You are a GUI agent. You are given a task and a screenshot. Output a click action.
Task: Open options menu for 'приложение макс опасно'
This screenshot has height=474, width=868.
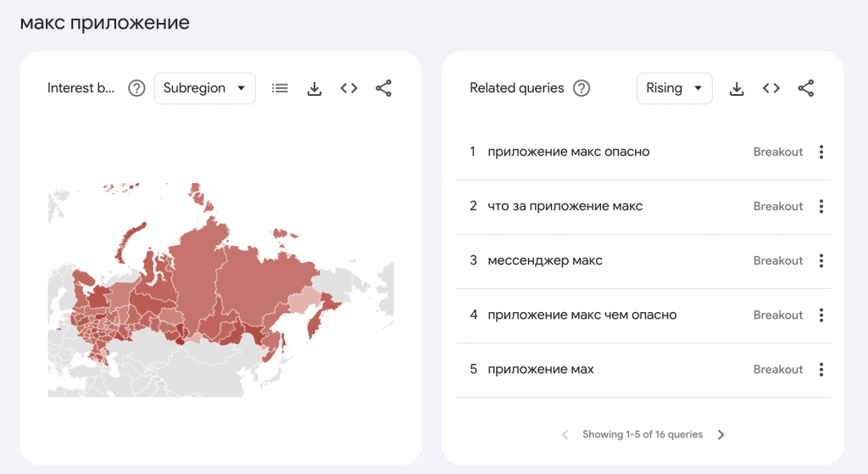pos(821,153)
